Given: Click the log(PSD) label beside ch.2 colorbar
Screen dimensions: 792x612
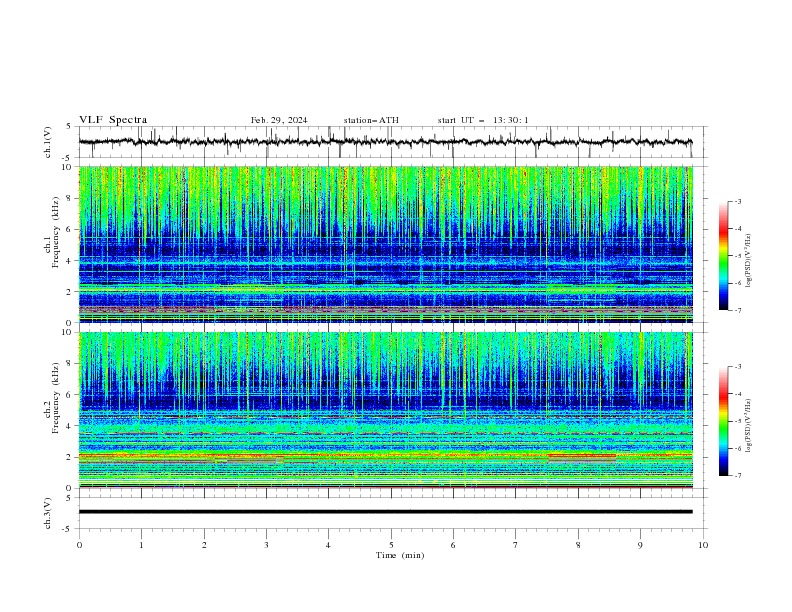Looking at the screenshot, I should [x=748, y=426].
